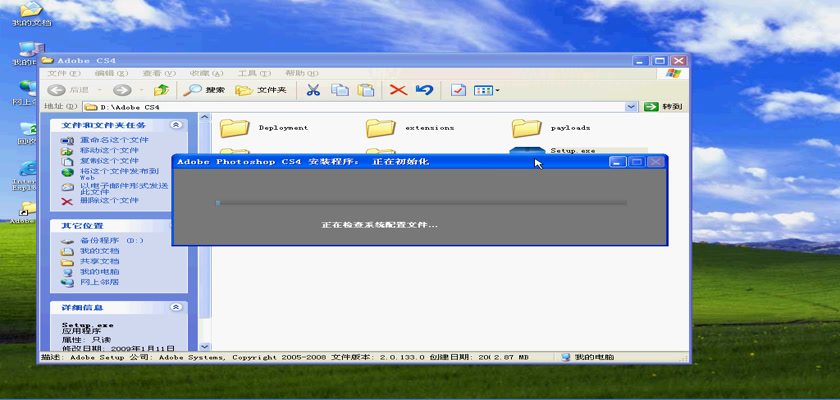Click 复制这个文件 link
This screenshot has height=400, width=840.
tap(109, 161)
